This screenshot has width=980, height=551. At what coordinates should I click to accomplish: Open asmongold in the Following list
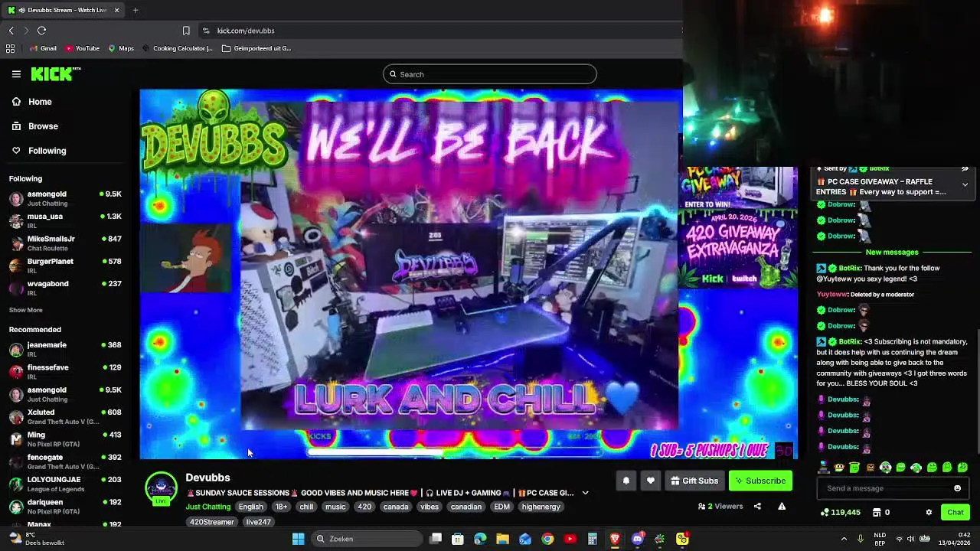[x=65, y=198]
